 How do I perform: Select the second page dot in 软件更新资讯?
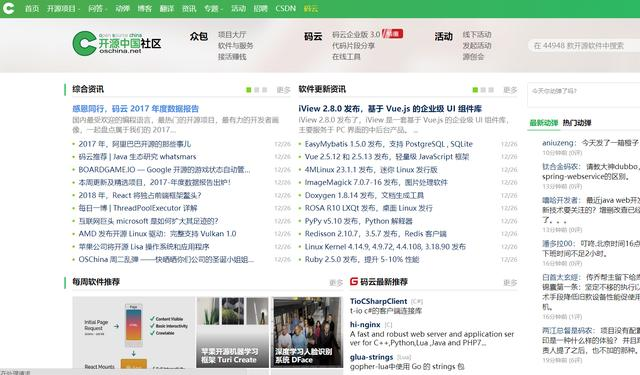tap(483, 90)
